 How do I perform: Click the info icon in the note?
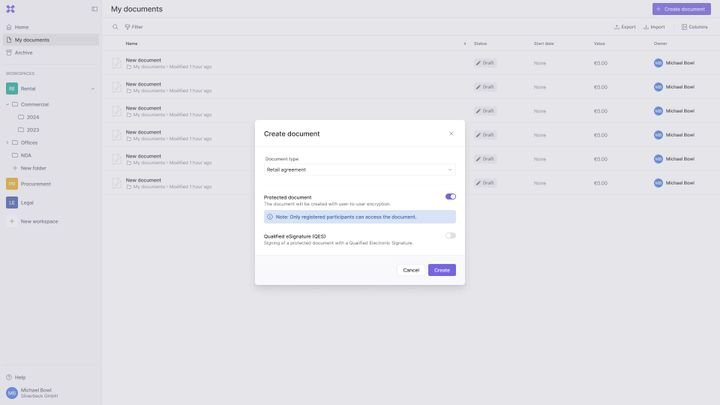point(270,217)
